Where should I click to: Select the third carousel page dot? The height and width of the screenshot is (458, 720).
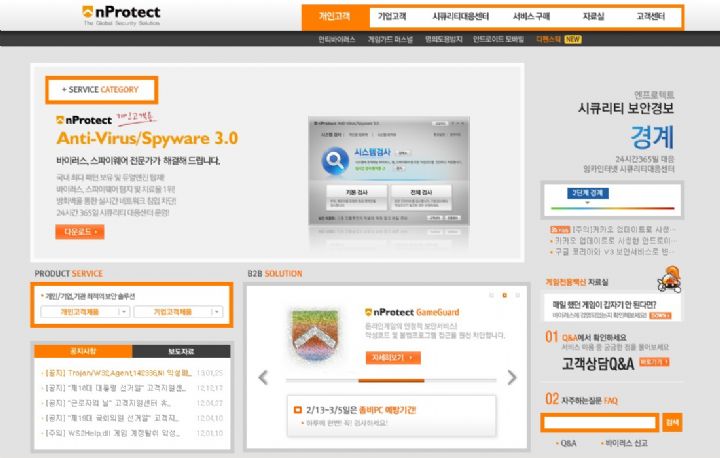[518, 295]
